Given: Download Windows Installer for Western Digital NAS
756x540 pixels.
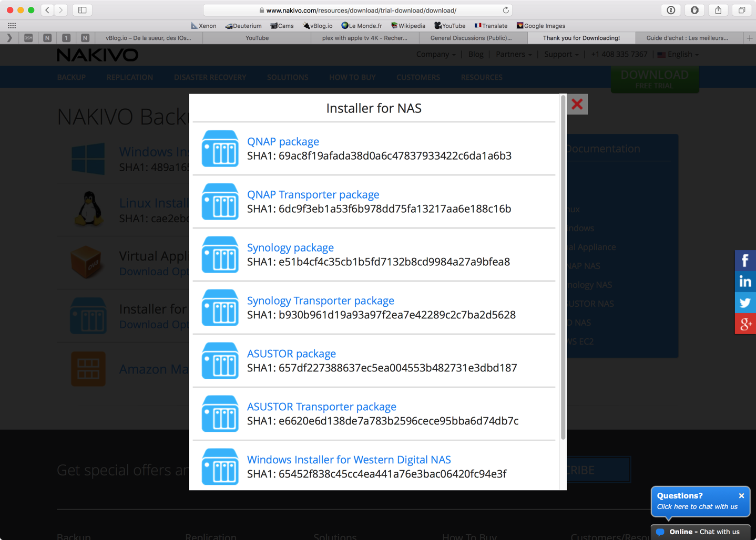Looking at the screenshot, I should [349, 460].
